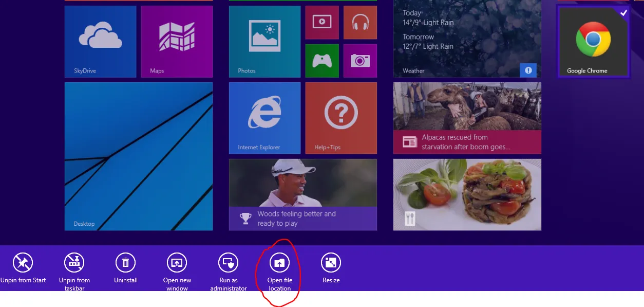Select Run as administrator
The width and height of the screenshot is (644, 307).
tap(229, 272)
